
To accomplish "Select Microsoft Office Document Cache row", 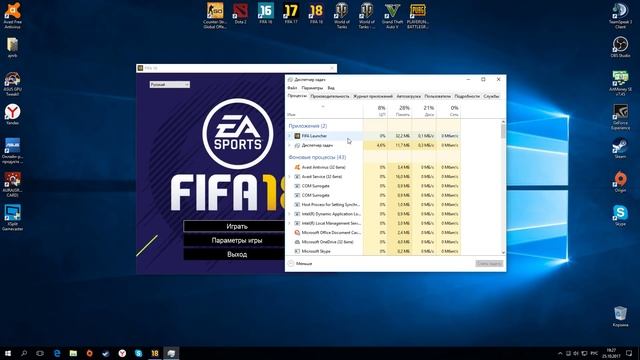I will (x=373, y=232).
